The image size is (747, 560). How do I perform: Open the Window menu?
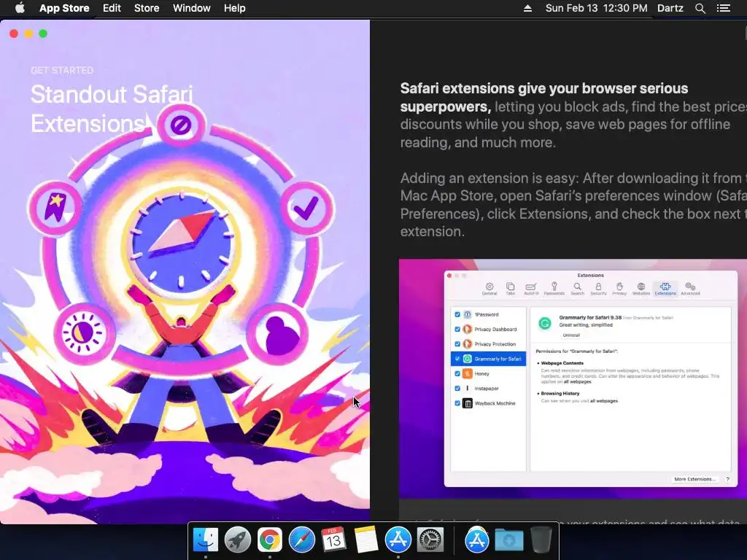pyautogui.click(x=192, y=8)
